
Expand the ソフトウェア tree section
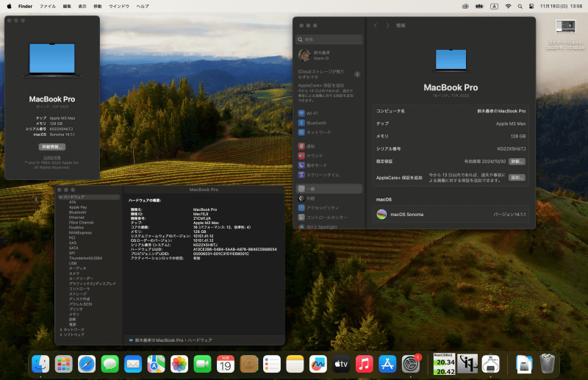pyautogui.click(x=60, y=334)
